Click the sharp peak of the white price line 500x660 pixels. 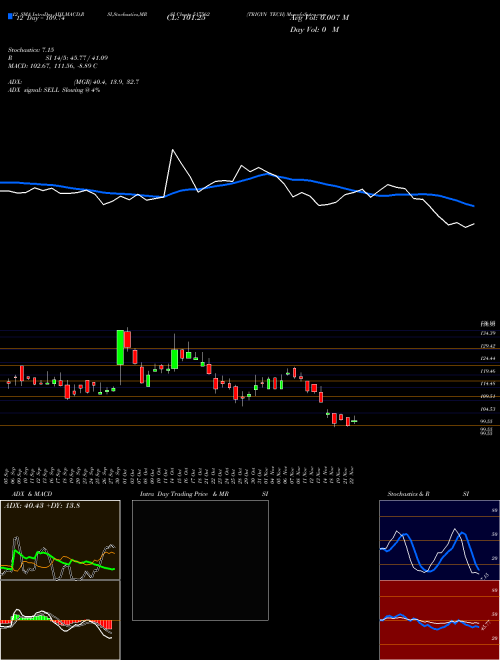click(173, 150)
